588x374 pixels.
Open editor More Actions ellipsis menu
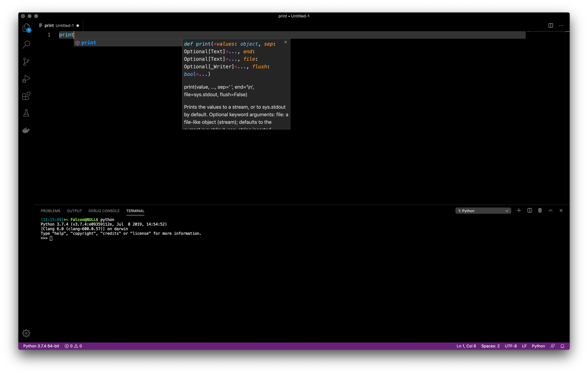561,25
